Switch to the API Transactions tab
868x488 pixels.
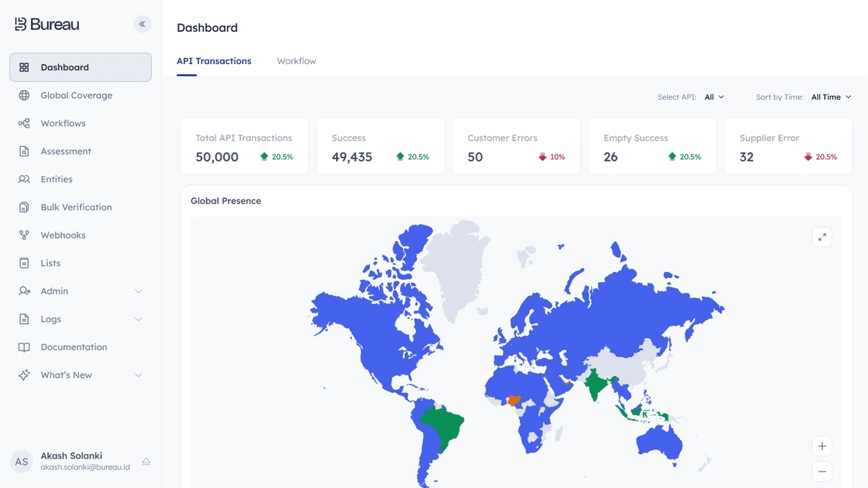click(214, 61)
